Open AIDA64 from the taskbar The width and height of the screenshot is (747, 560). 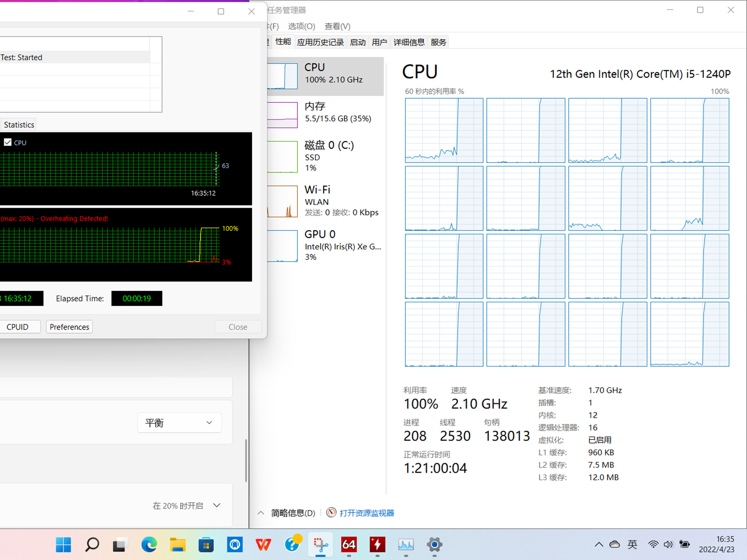point(348,545)
